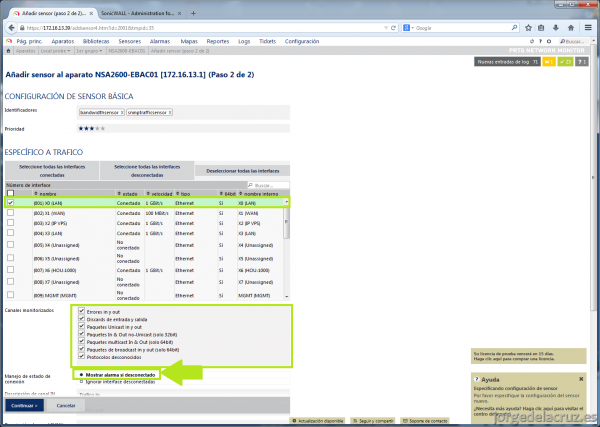The width and height of the screenshot is (600, 427).
Task: Open the Firefox hamburger menu
Action: (588, 28)
